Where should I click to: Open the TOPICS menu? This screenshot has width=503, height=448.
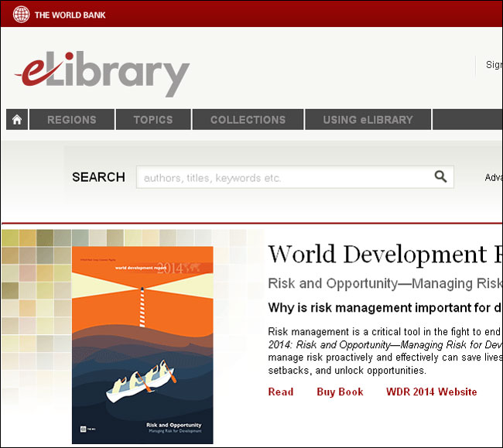coord(153,120)
